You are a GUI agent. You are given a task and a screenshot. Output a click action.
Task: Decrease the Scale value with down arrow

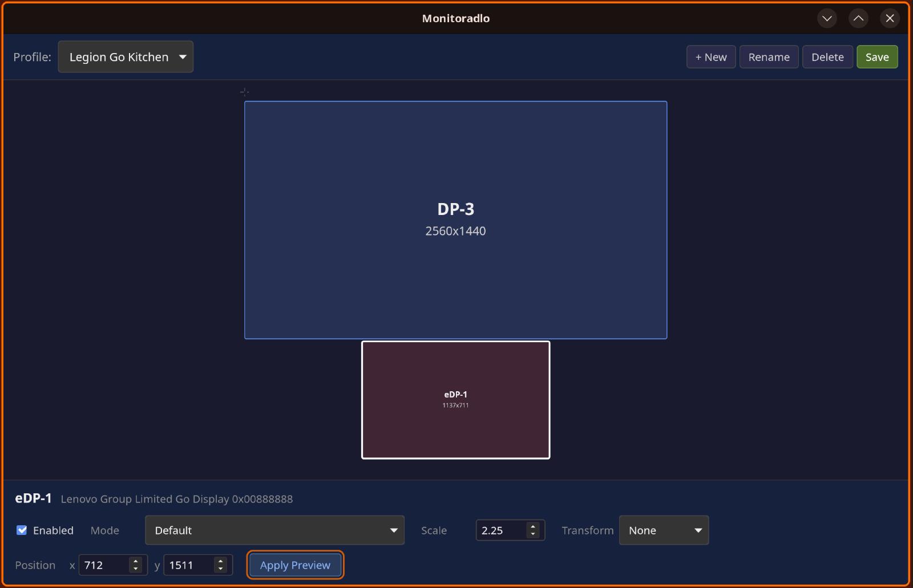533,534
